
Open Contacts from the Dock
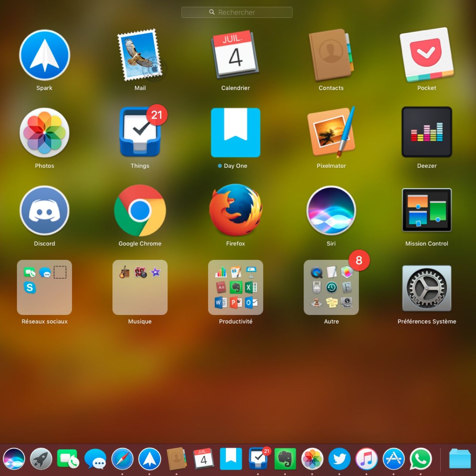pos(176,459)
